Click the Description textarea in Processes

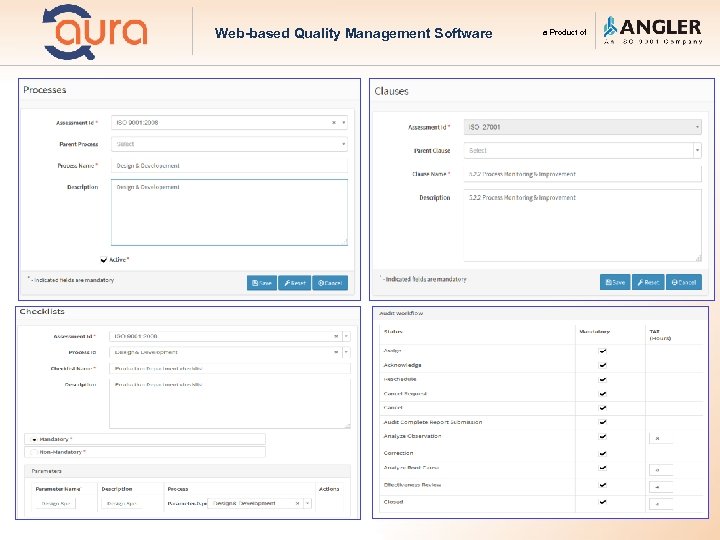click(229, 213)
